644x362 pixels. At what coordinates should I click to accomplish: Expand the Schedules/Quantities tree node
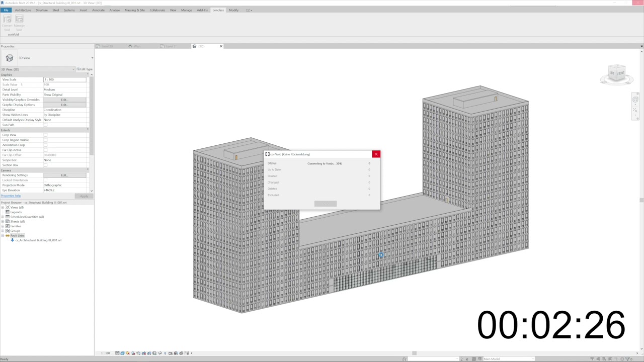tap(3, 217)
